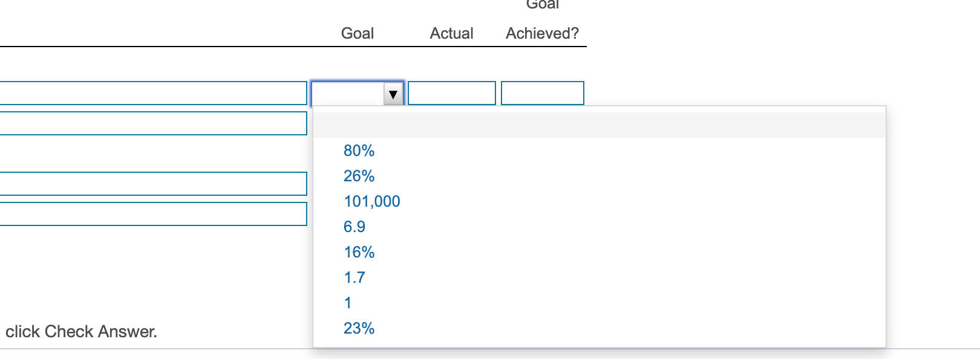Click the Actual column header

tap(451, 33)
